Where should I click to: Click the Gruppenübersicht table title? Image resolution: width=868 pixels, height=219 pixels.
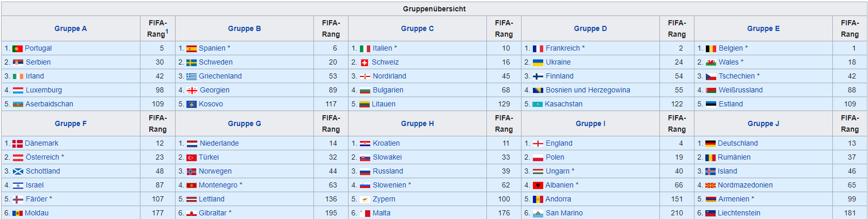click(434, 9)
